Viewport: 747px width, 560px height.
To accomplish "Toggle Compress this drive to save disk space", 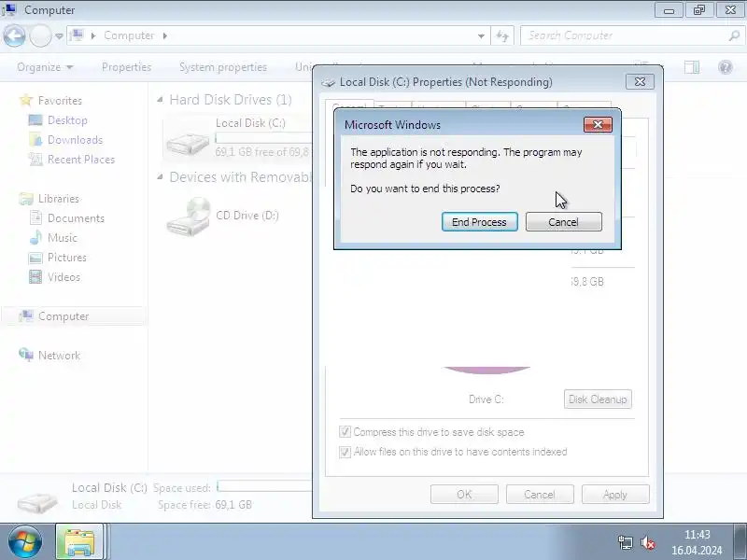I will pos(345,432).
